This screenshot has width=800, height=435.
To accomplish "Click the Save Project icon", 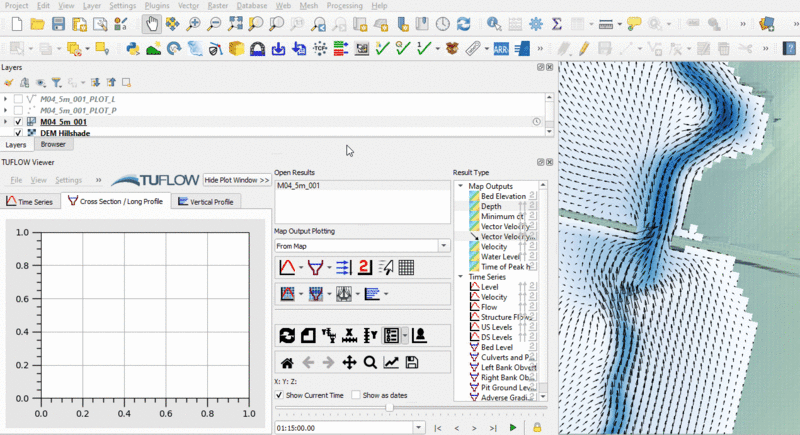I will [59, 23].
